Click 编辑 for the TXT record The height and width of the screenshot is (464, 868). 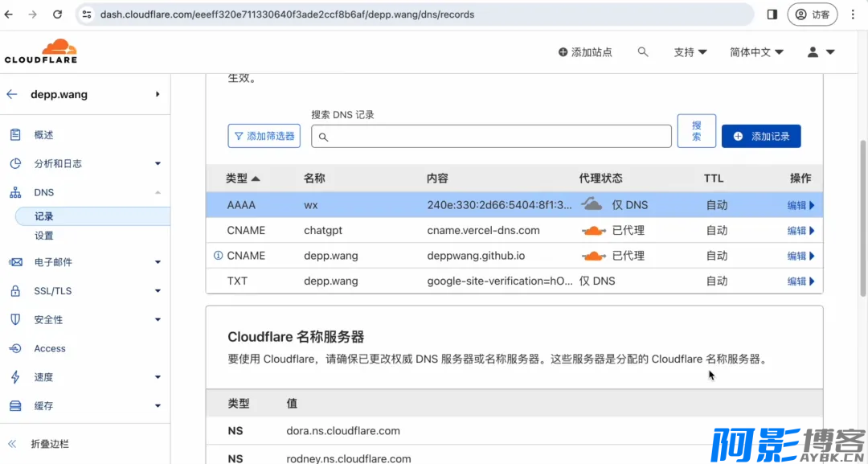[801, 281]
